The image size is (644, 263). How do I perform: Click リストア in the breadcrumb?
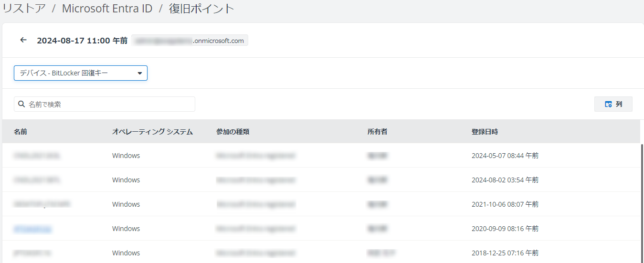(x=24, y=9)
